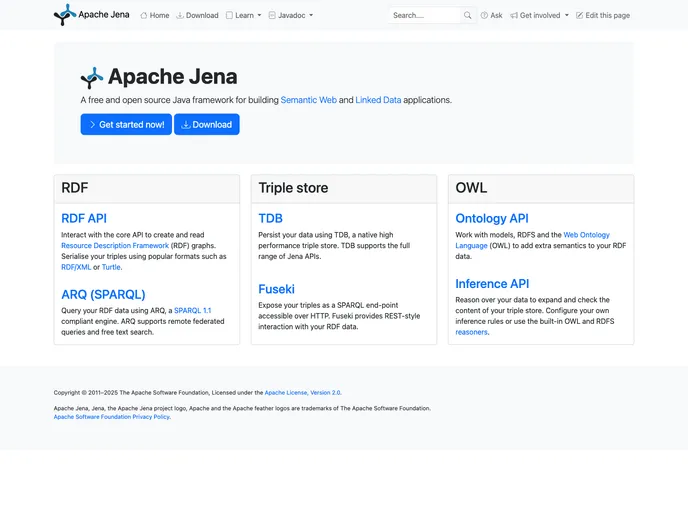Open the Ask navbar item

click(x=491, y=15)
